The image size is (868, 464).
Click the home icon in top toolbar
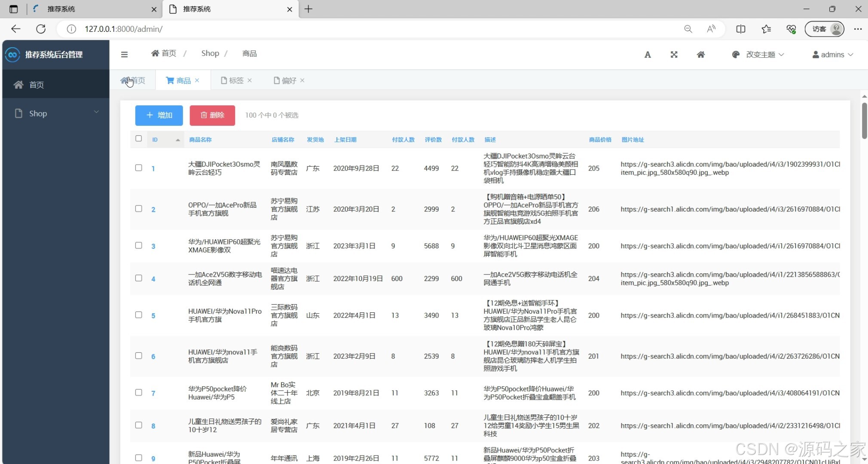click(x=700, y=55)
